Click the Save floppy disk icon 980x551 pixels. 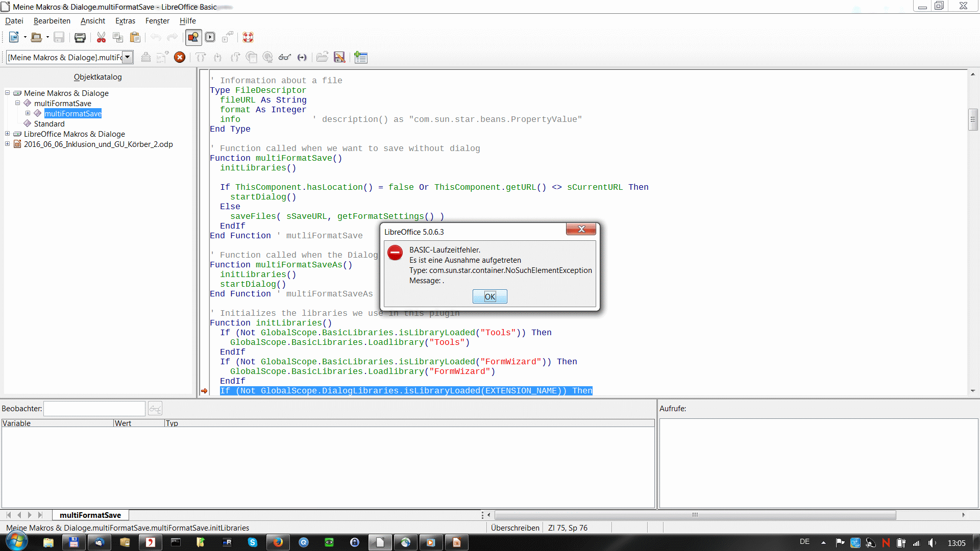click(59, 37)
